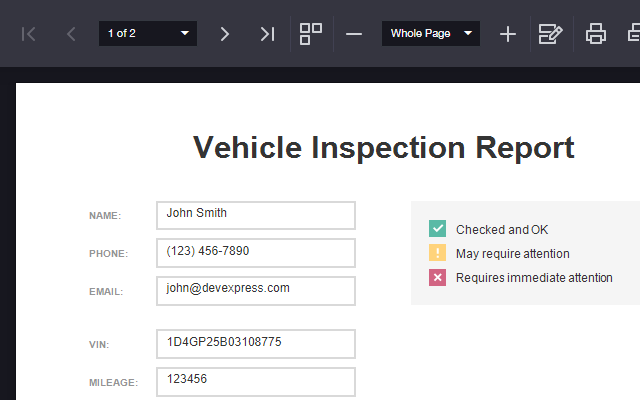Click the name field with John Smith
The image size is (640, 400).
pos(255,215)
